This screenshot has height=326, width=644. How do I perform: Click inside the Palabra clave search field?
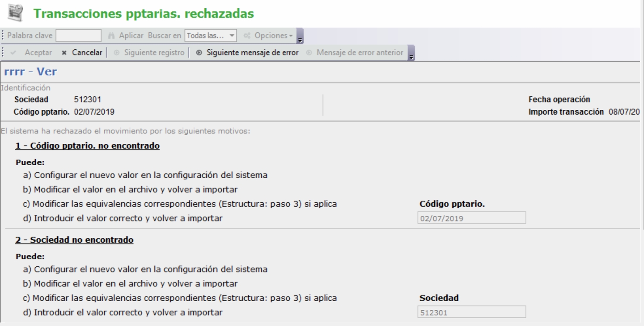pyautogui.click(x=79, y=35)
